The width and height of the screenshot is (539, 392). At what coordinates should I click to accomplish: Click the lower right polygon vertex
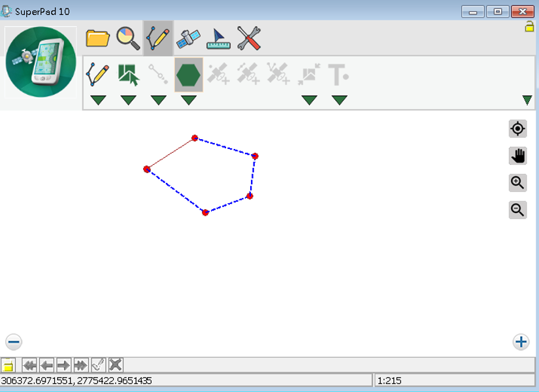250,196
